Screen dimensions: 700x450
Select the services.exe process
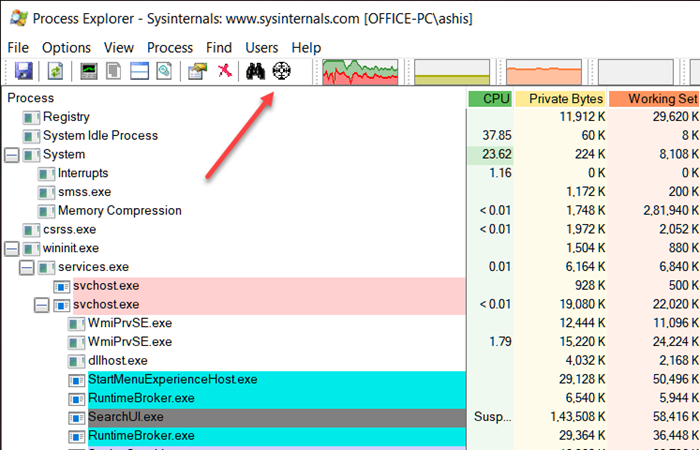(93, 267)
